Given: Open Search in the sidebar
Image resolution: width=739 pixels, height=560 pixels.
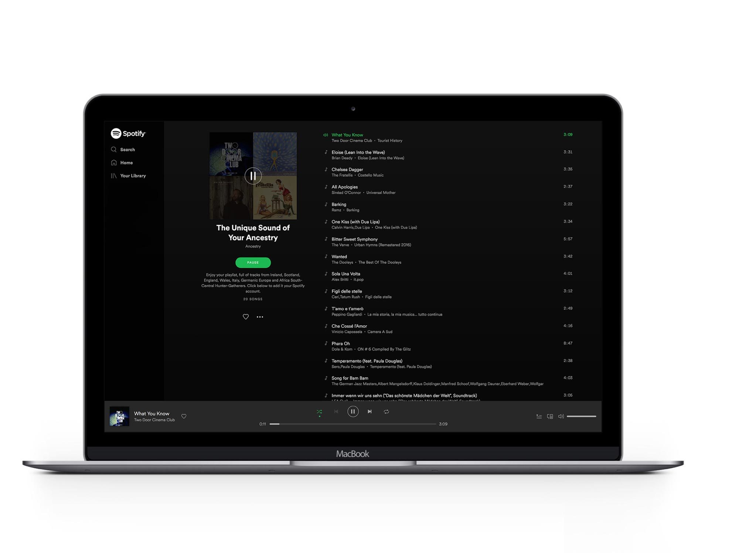Looking at the screenshot, I should point(123,149).
